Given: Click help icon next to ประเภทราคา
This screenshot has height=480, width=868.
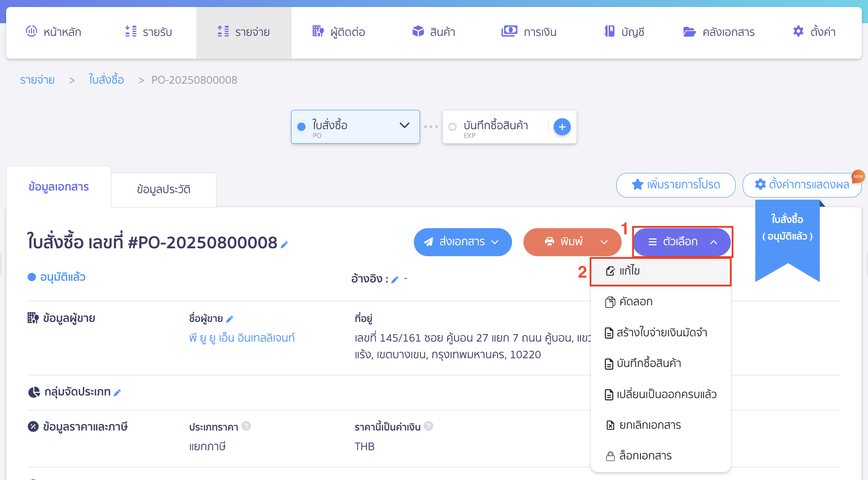Looking at the screenshot, I should click(x=246, y=426).
